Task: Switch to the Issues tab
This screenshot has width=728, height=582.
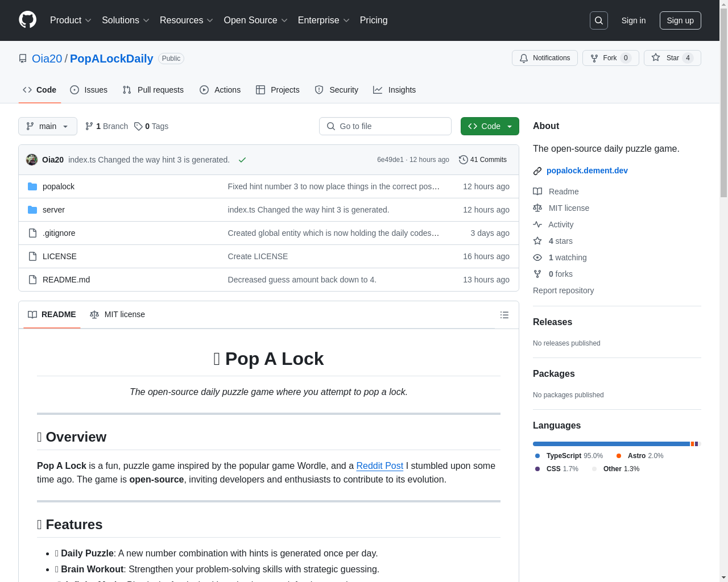Action: click(89, 90)
